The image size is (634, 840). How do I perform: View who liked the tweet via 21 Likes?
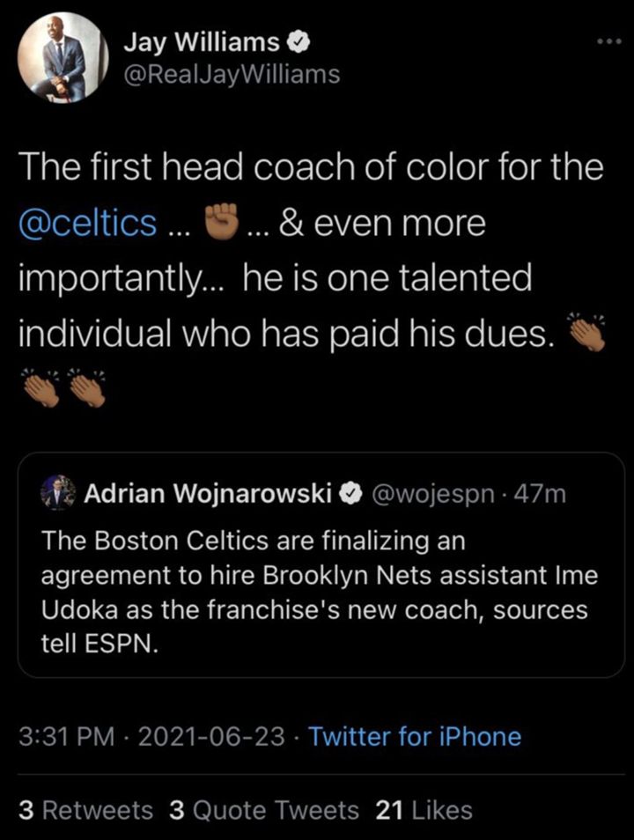click(x=421, y=810)
